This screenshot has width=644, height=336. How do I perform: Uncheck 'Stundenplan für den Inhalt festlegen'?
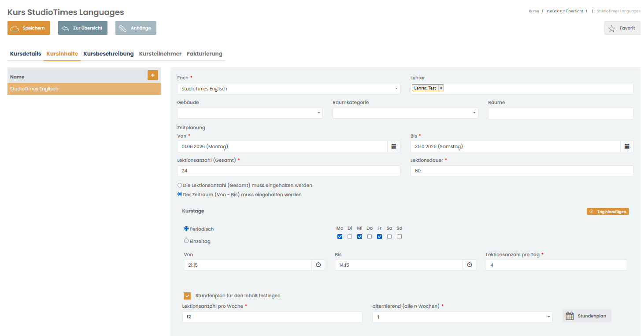[187, 296]
